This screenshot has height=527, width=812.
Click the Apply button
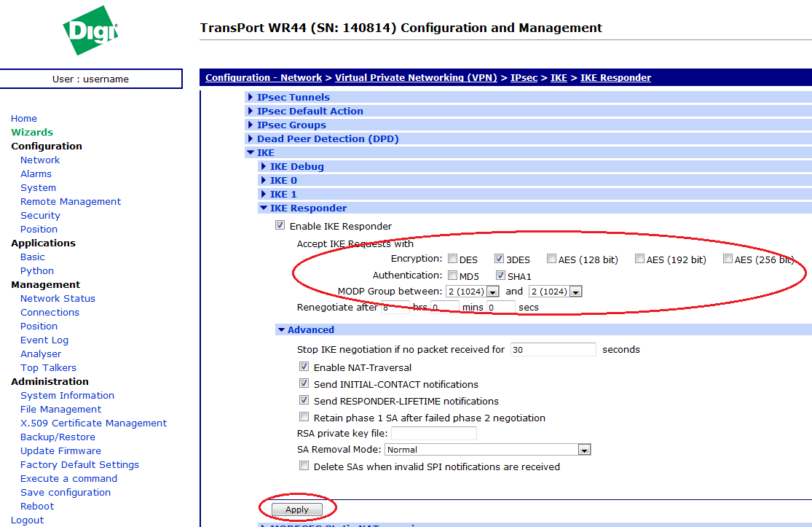[x=297, y=510]
